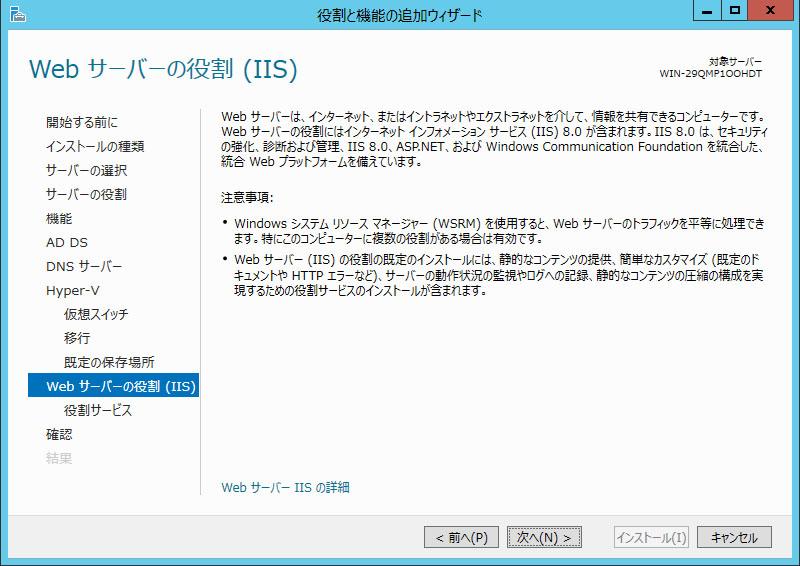This screenshot has width=800, height=566.
Task: Select the AD DS step
Action: [67, 242]
